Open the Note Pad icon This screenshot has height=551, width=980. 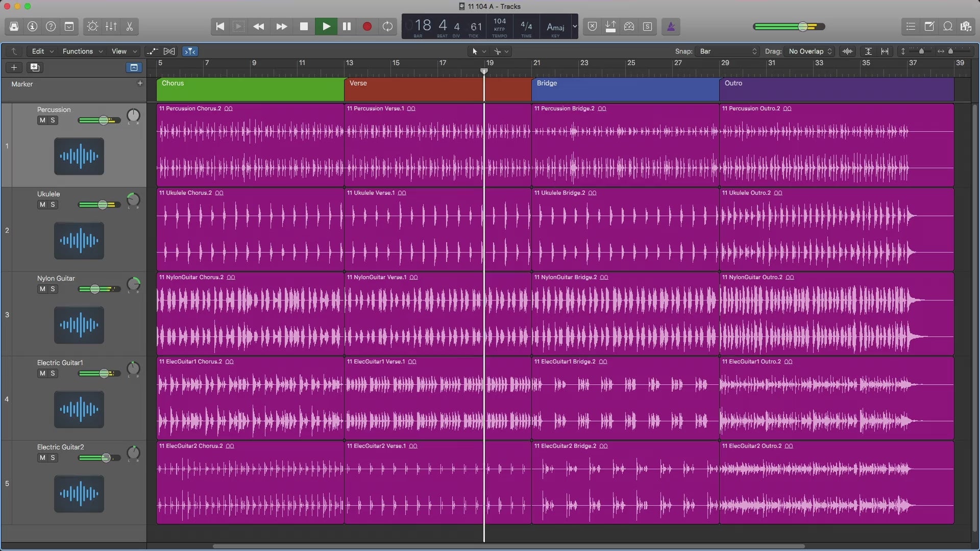coord(929,27)
